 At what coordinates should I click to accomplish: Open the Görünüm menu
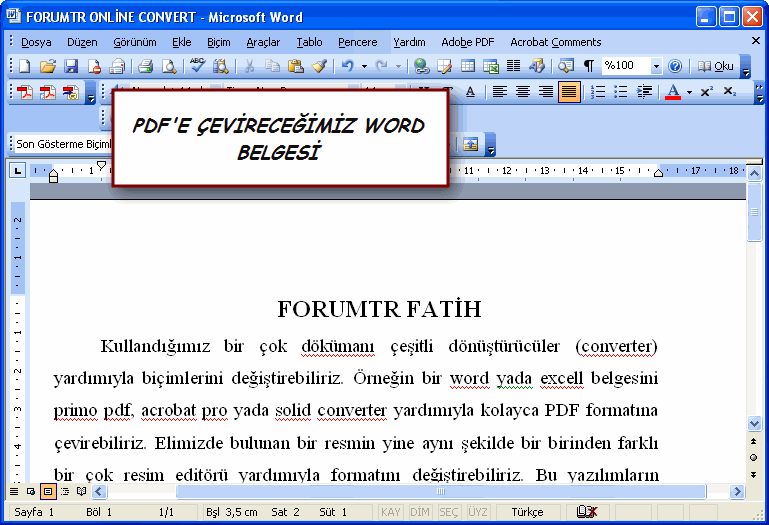pos(135,42)
